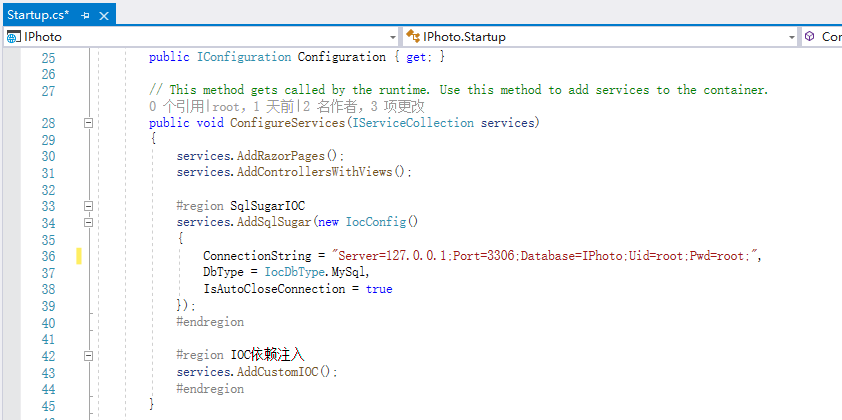Click the '0 个引用' CodeLens link

176,107
